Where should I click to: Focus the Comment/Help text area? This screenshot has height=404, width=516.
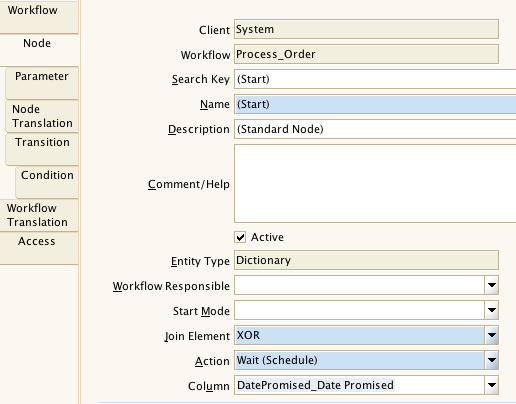point(375,184)
